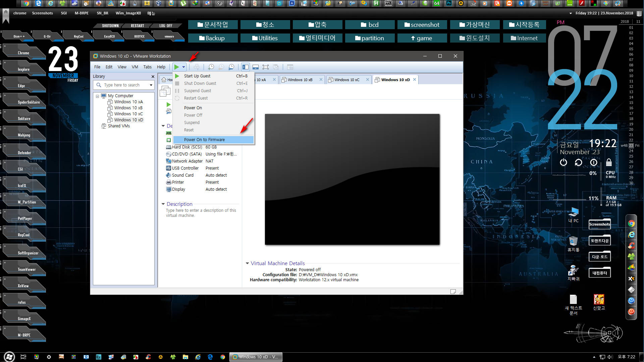Open the Tabs menu
Screen dimensions: 644x362
[x=148, y=67]
